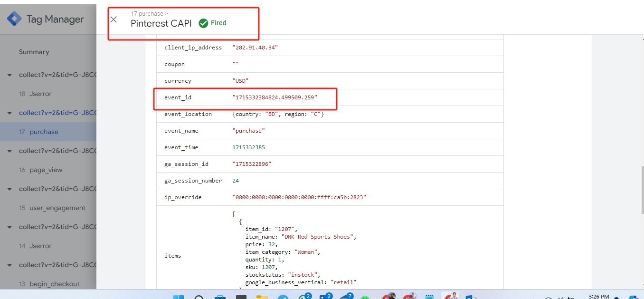
Task: Click the ga_session_id value "1715322896"
Action: 252,164
